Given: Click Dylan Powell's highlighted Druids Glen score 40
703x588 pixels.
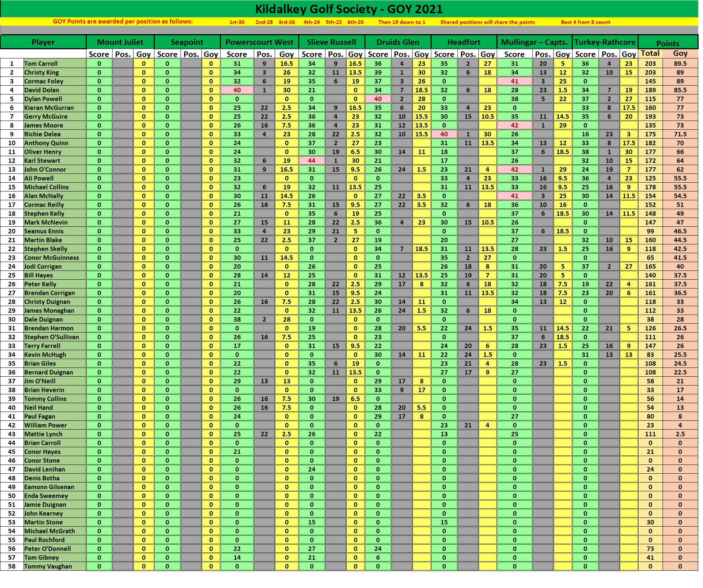Looking at the screenshot, I should tap(378, 99).
